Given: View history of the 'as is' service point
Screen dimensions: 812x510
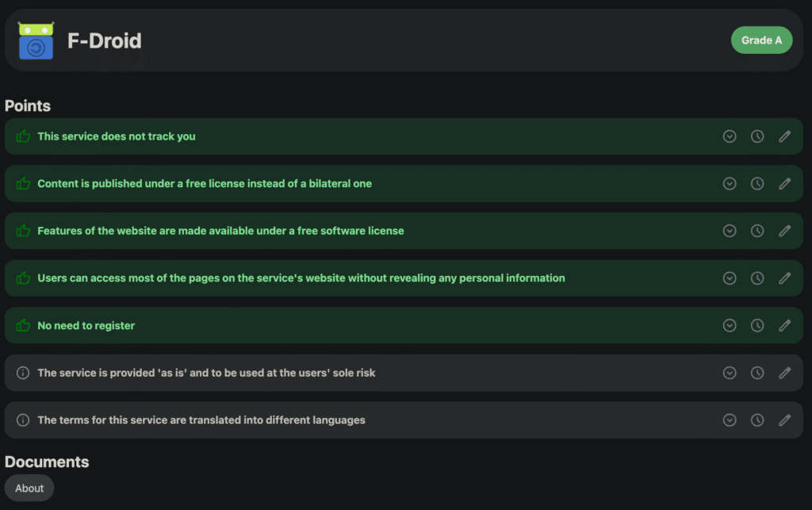Looking at the screenshot, I should point(757,373).
